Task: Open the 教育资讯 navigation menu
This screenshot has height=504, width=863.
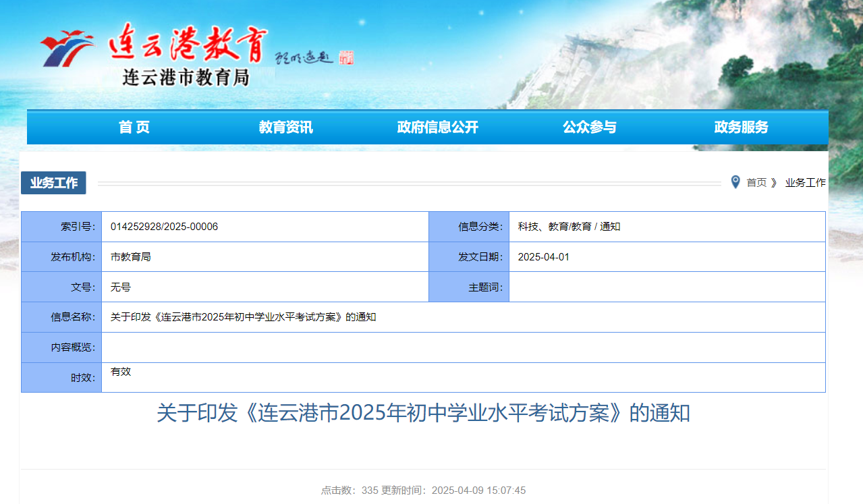Action: pos(286,128)
